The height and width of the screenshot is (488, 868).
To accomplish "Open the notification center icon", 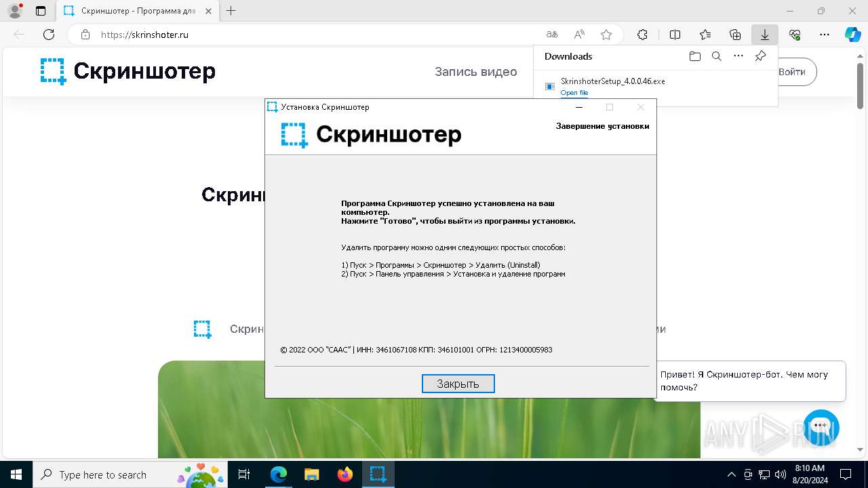I will click(846, 474).
